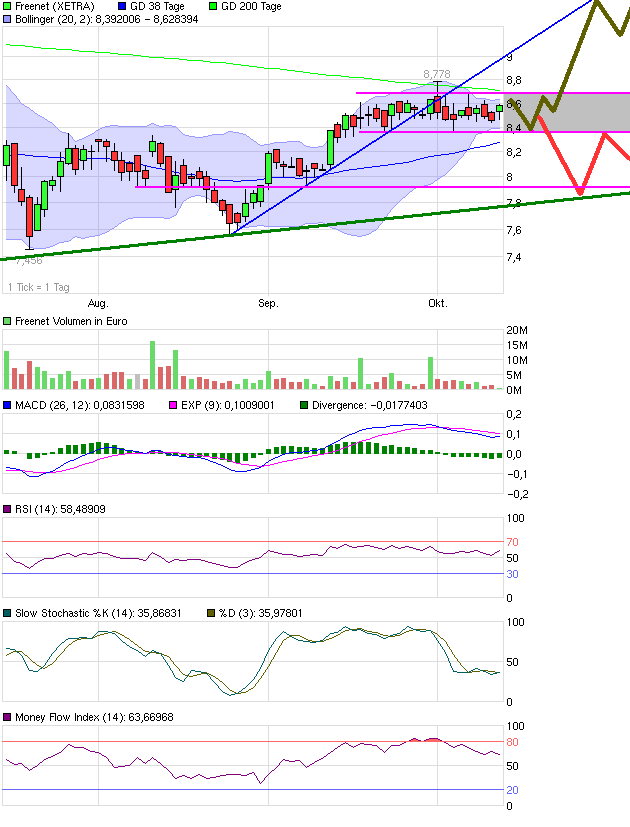Click the teal Slow Stochastic %K swatch
The height and width of the screenshot is (827, 630).
(7, 613)
